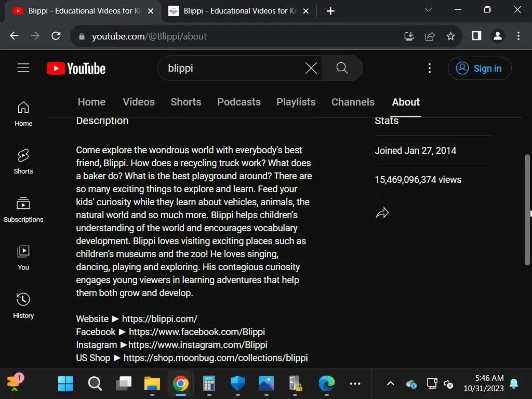Open the tab search dropdown chevron
This screenshot has height=399, width=532.
[x=428, y=10]
